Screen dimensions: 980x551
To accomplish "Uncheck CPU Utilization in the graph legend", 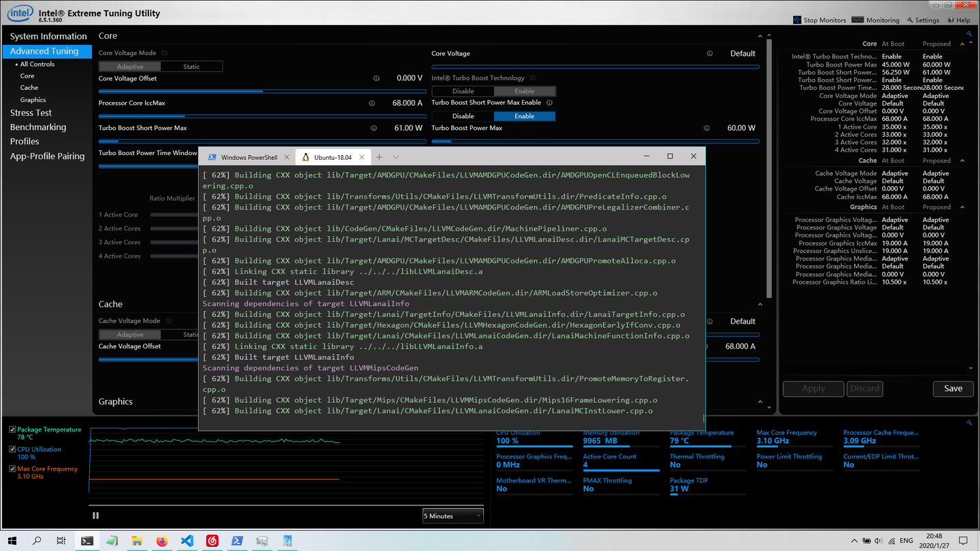I will (12, 449).
